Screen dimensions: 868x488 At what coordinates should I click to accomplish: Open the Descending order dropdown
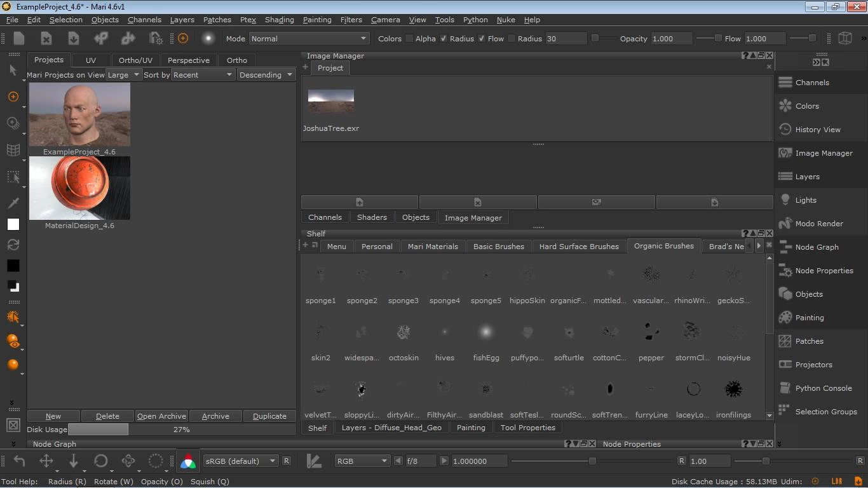266,75
